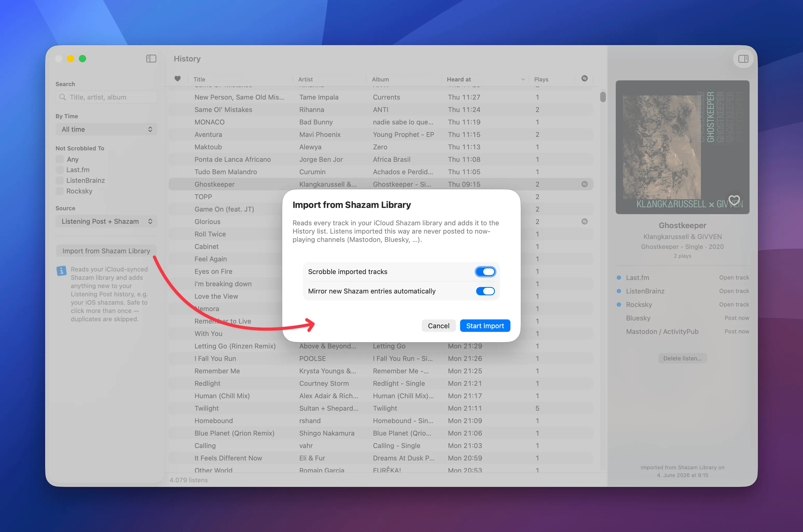The height and width of the screenshot is (532, 803).
Task: Select the Maktoub track row
Action: (x=381, y=147)
